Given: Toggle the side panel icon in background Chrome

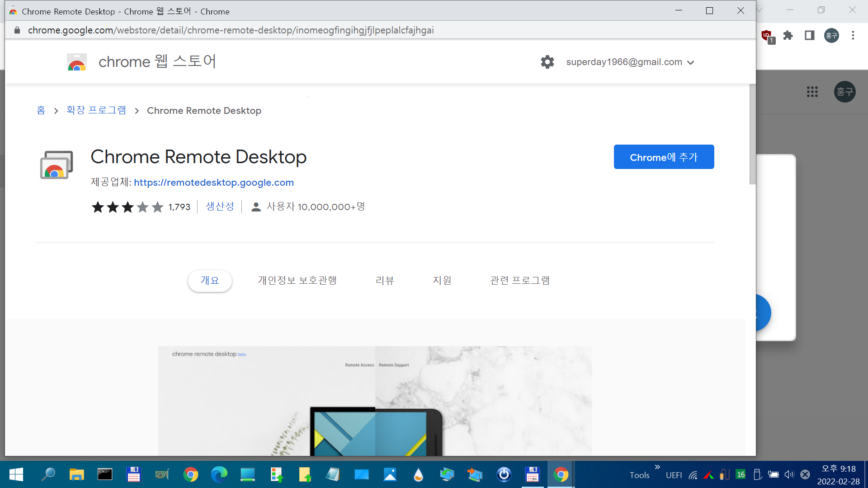Looking at the screenshot, I should click(x=809, y=35).
